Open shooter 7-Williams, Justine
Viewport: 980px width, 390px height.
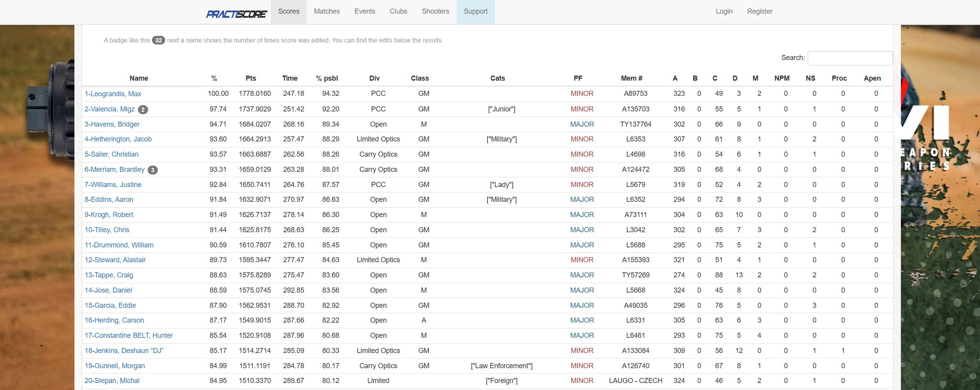coord(113,185)
